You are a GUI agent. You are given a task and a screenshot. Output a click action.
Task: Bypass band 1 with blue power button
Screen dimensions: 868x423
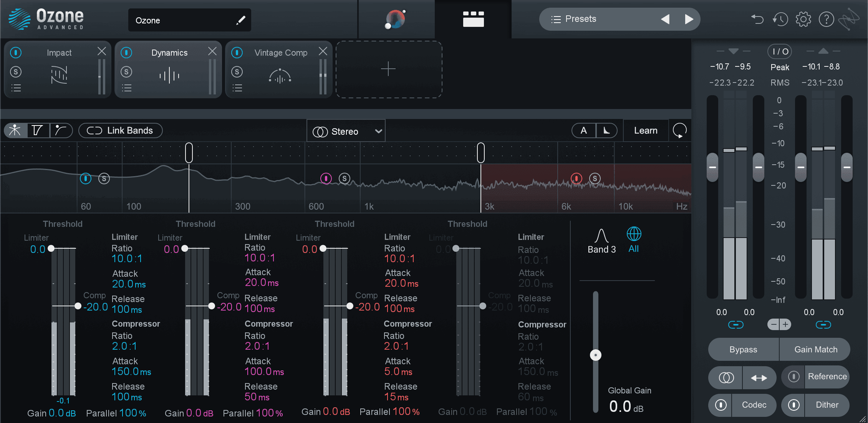[x=86, y=178]
